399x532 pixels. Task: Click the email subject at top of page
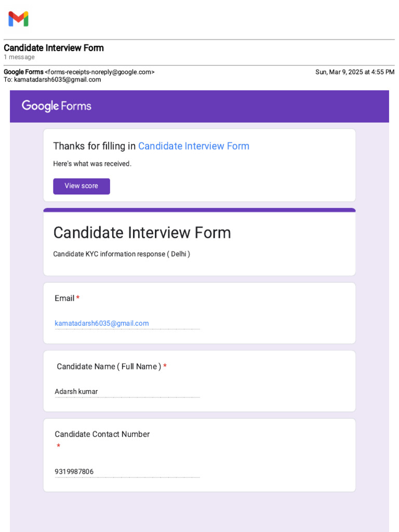(x=54, y=48)
